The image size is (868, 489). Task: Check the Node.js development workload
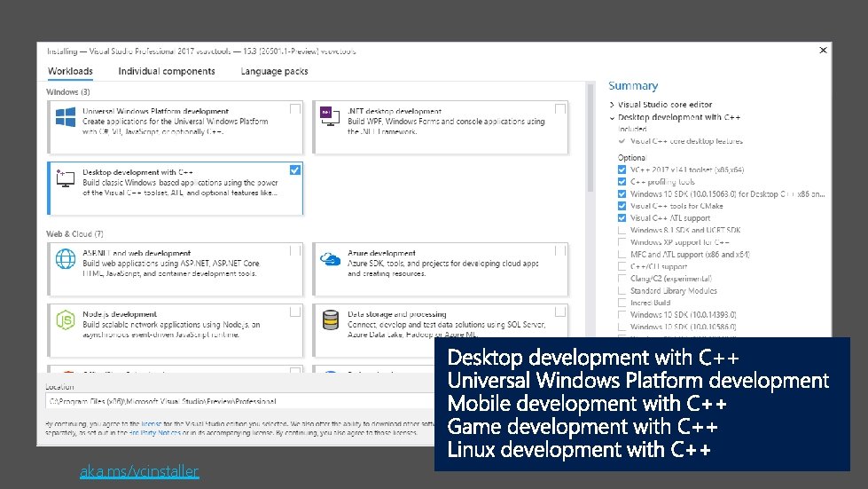click(x=295, y=312)
